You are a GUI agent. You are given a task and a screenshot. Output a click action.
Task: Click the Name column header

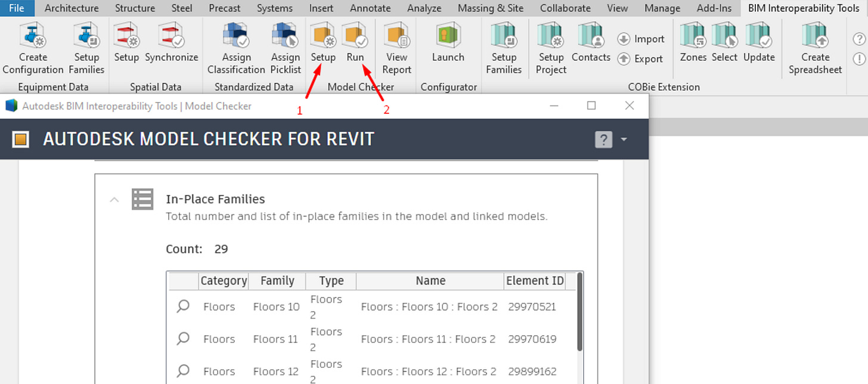tap(430, 281)
